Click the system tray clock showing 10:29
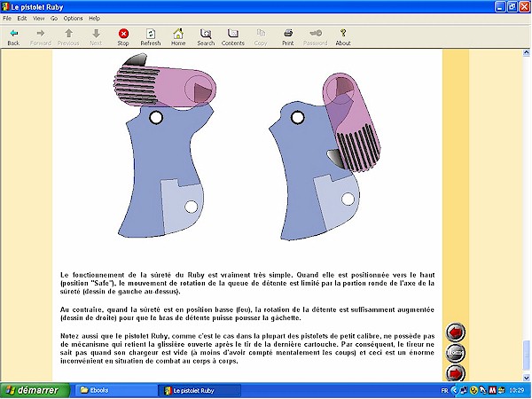Image resolution: width=532 pixels, height=399 pixels. pyautogui.click(x=517, y=390)
